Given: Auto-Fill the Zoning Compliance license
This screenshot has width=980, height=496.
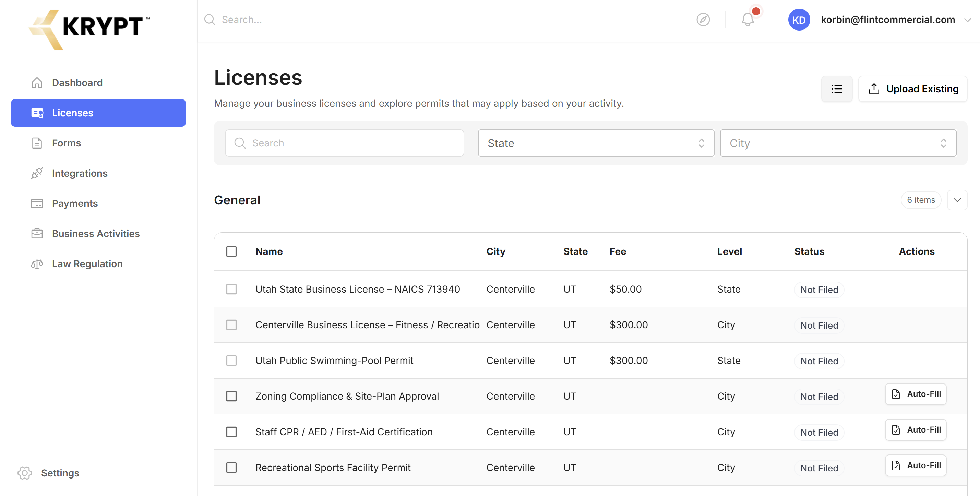Looking at the screenshot, I should 915,394.
